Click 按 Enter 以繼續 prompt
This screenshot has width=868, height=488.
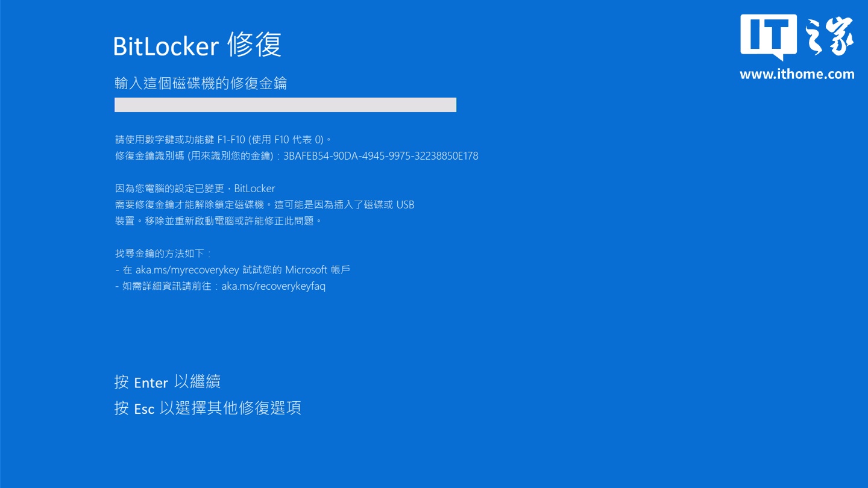click(x=167, y=382)
